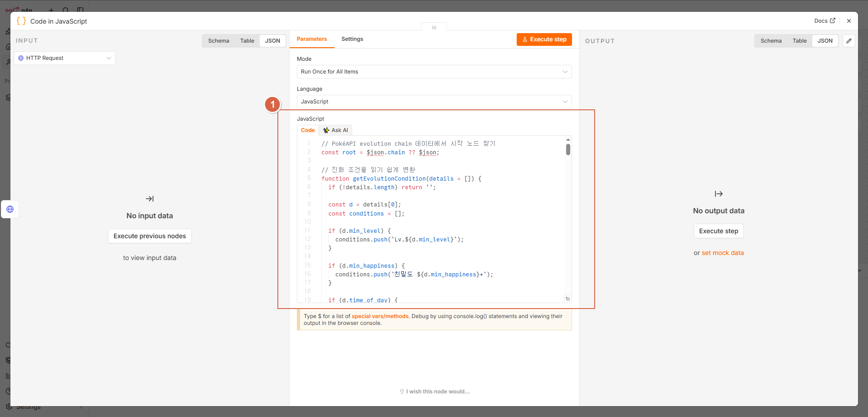Viewport: 868px width, 417px height.
Task: Click the getEvolutionCondition function line
Action: tap(401, 179)
